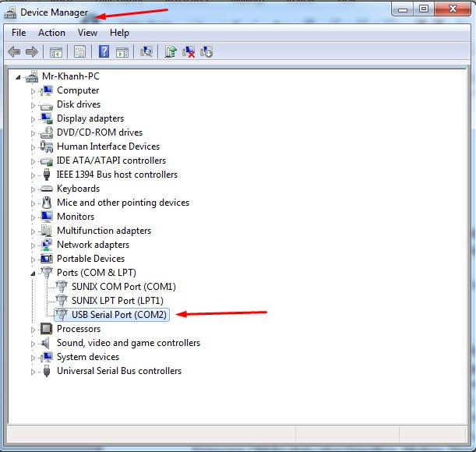Click the Back arrow toolbar icon

(14, 52)
